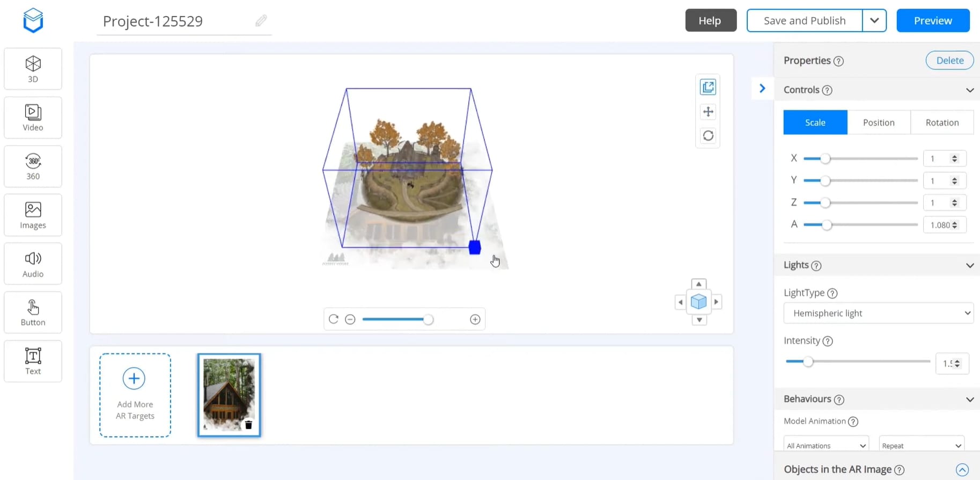Click the Help button

(711, 20)
